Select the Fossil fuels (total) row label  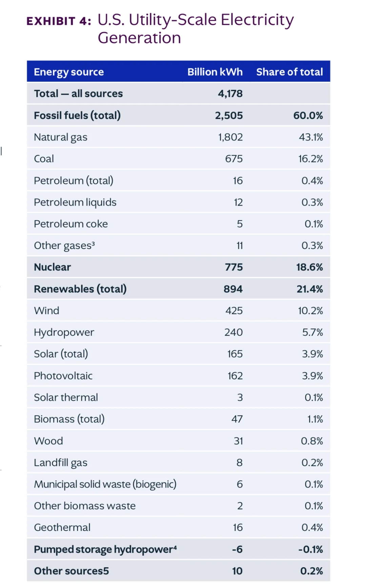pos(77,115)
